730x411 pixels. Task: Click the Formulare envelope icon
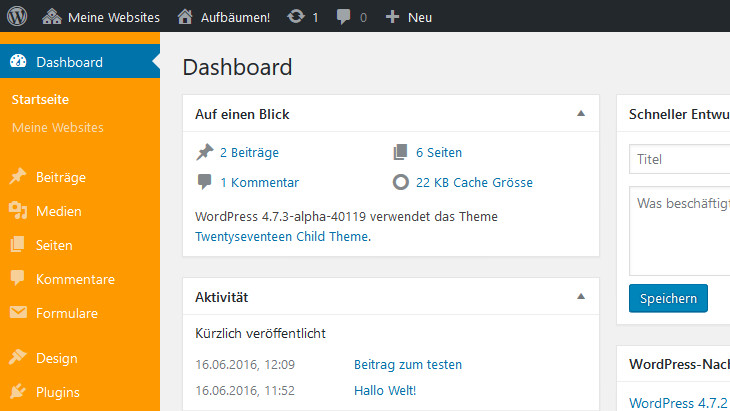pos(17,313)
